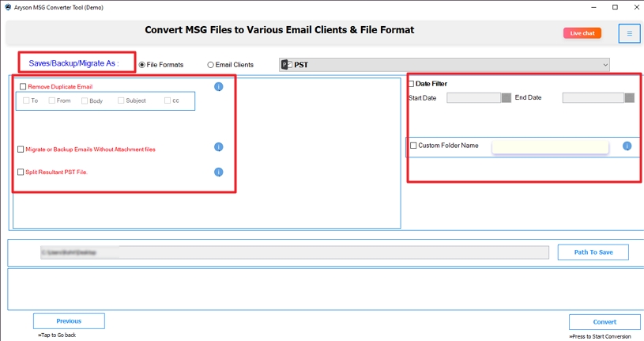
Task: Select File Formats radio button
Action: click(x=142, y=65)
